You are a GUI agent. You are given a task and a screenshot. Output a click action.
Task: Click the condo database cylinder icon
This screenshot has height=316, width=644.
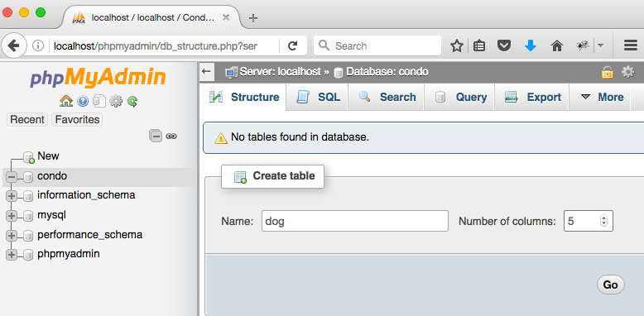(28, 177)
